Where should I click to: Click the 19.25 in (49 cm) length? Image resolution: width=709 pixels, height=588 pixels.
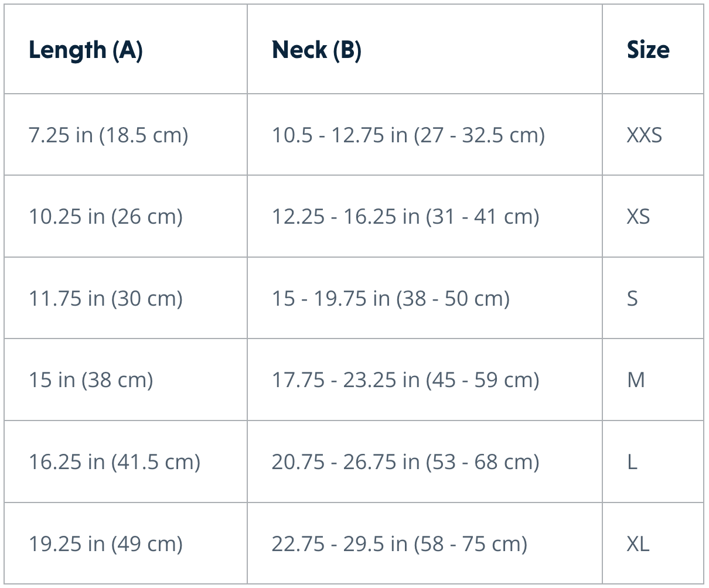(x=105, y=544)
